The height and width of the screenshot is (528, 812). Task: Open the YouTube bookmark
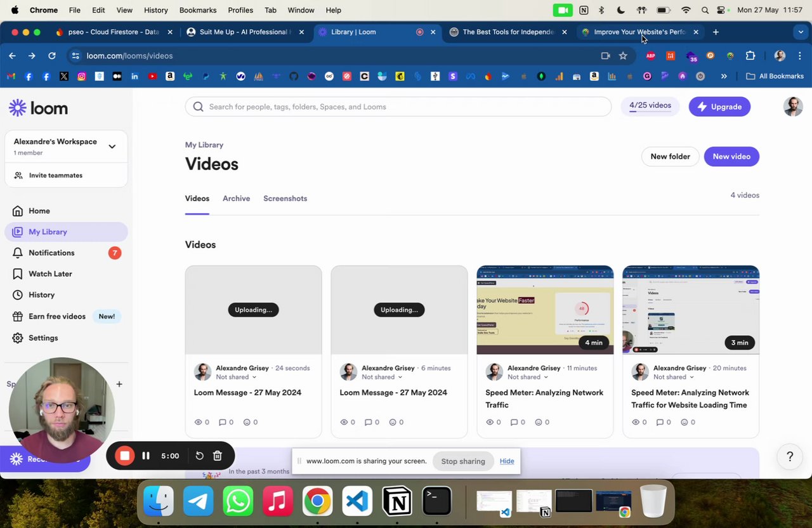tap(152, 76)
